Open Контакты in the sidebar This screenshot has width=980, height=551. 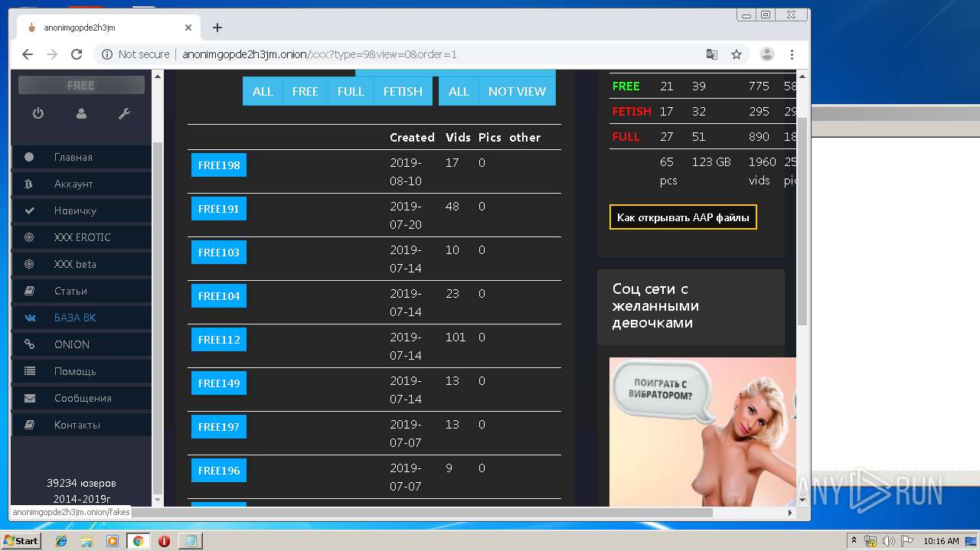pyautogui.click(x=81, y=425)
